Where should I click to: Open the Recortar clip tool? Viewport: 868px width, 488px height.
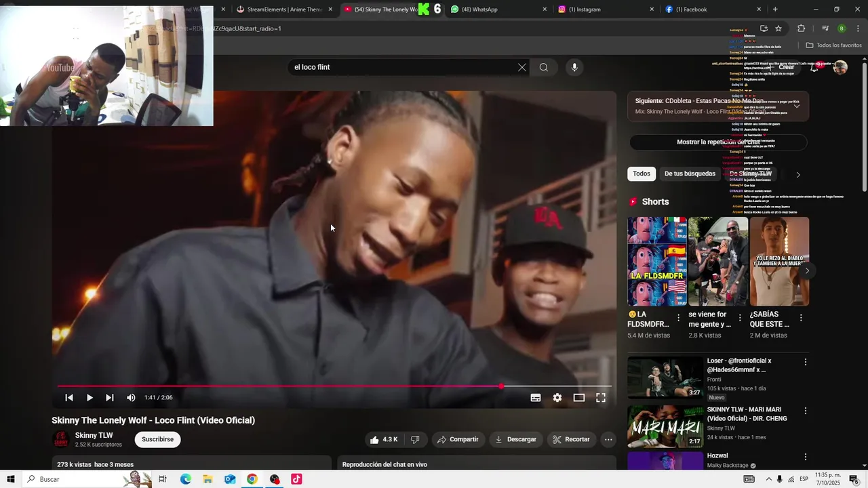[571, 439]
